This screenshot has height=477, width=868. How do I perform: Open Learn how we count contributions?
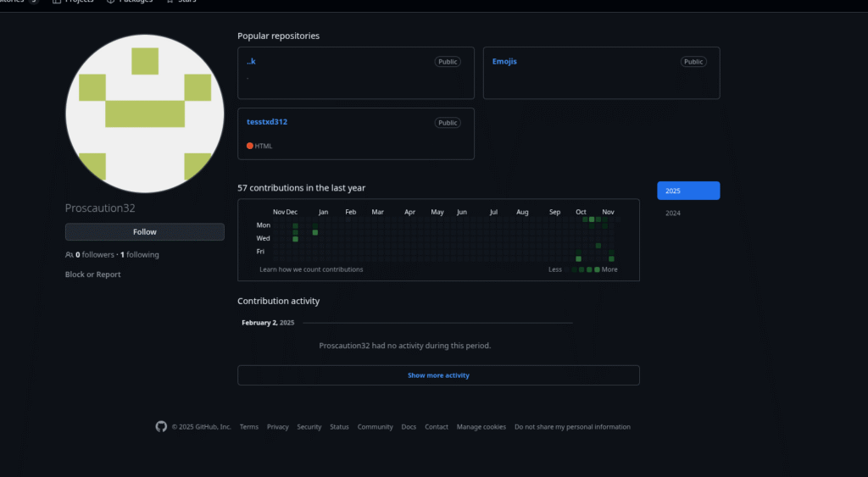311,269
